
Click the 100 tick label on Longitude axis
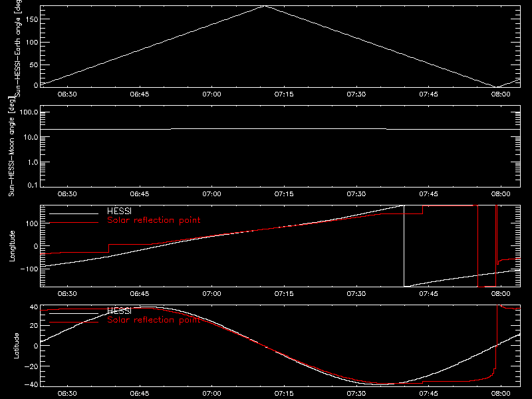coord(32,223)
